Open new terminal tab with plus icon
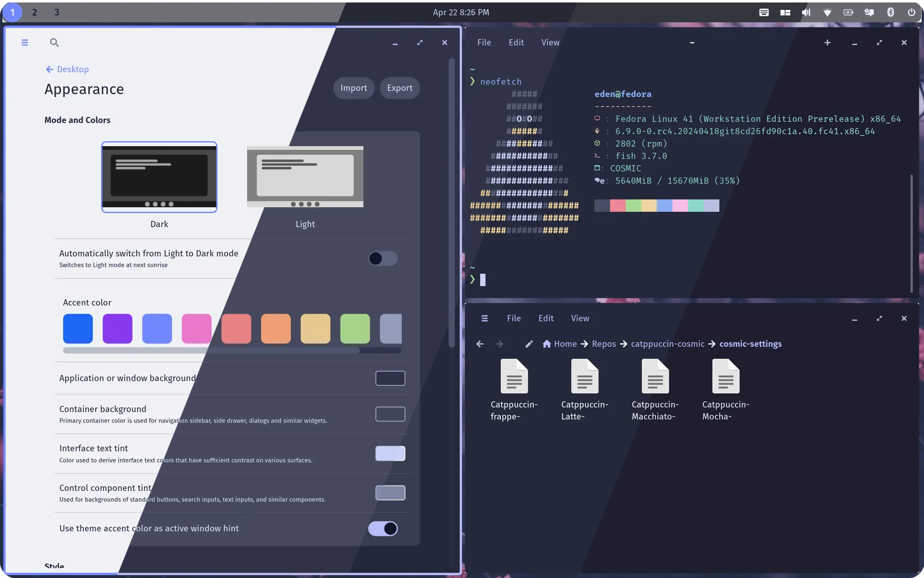This screenshot has height=578, width=924. (x=827, y=43)
